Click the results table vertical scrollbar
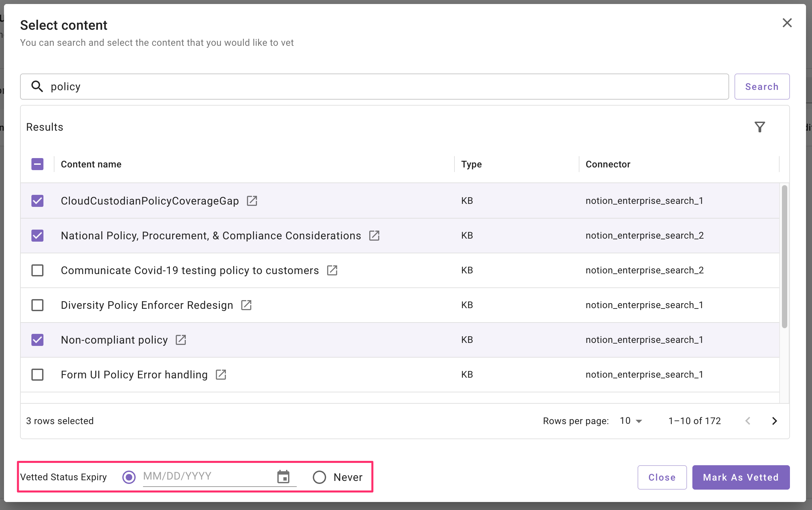Viewport: 812px width, 510px height. pyautogui.click(x=784, y=256)
